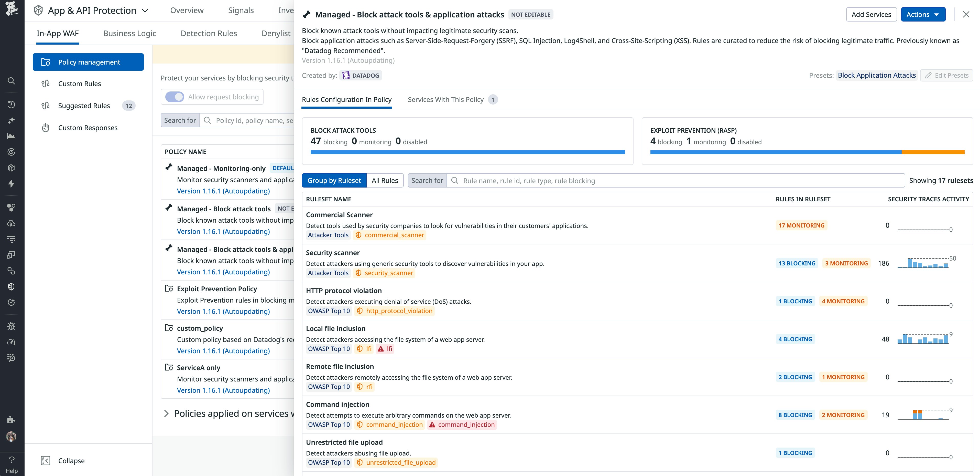The image size is (980, 476).
Task: Type in the rule name search field
Action: coord(609,180)
